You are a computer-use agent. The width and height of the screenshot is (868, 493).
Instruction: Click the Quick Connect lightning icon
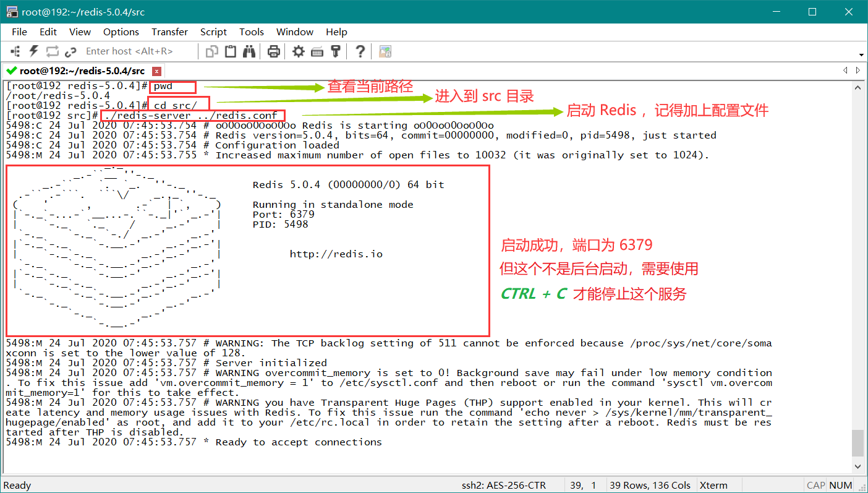(x=34, y=51)
